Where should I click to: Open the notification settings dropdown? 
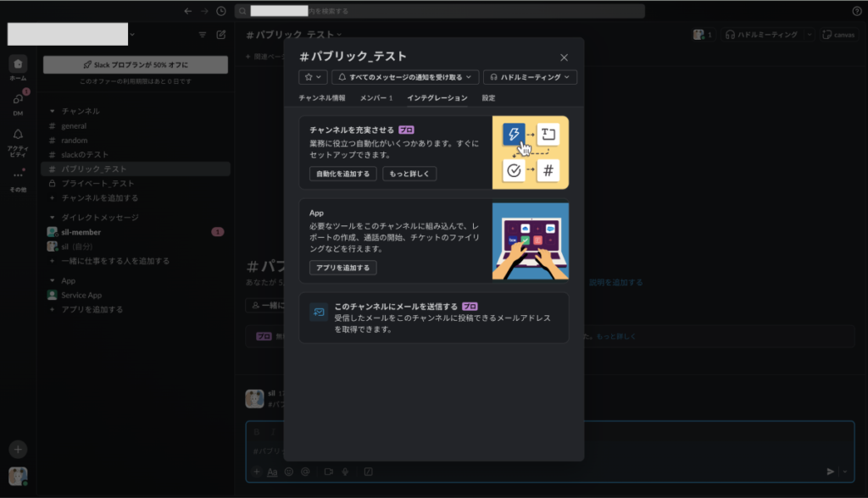[x=405, y=77]
